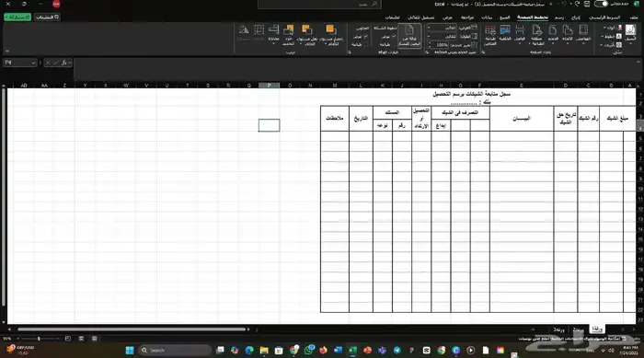Open theme Fonts dropdown
The image size is (644, 358).
(612, 36)
